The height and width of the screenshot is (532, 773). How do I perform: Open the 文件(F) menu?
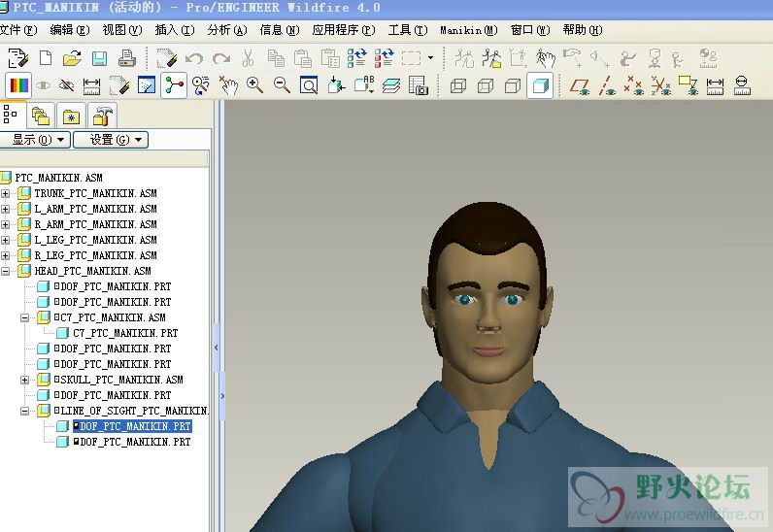18,30
